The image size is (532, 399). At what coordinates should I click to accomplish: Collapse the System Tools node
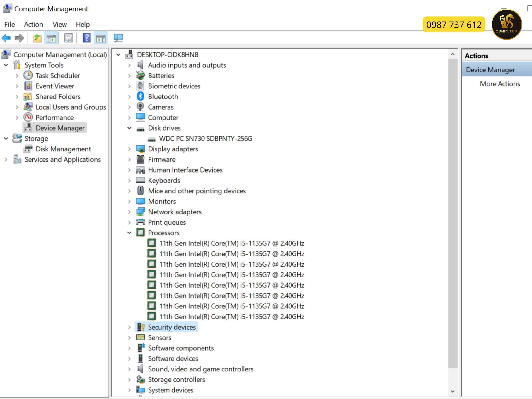tap(6, 65)
